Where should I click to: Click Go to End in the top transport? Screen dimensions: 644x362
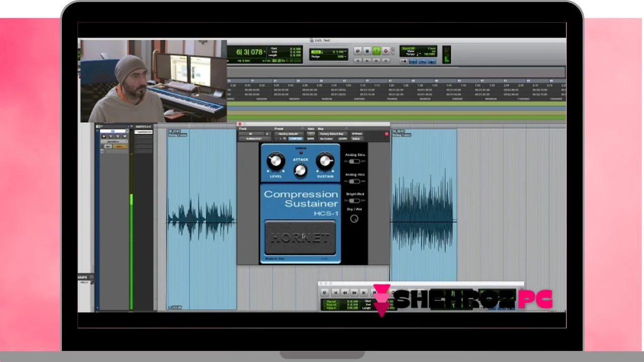386,60
